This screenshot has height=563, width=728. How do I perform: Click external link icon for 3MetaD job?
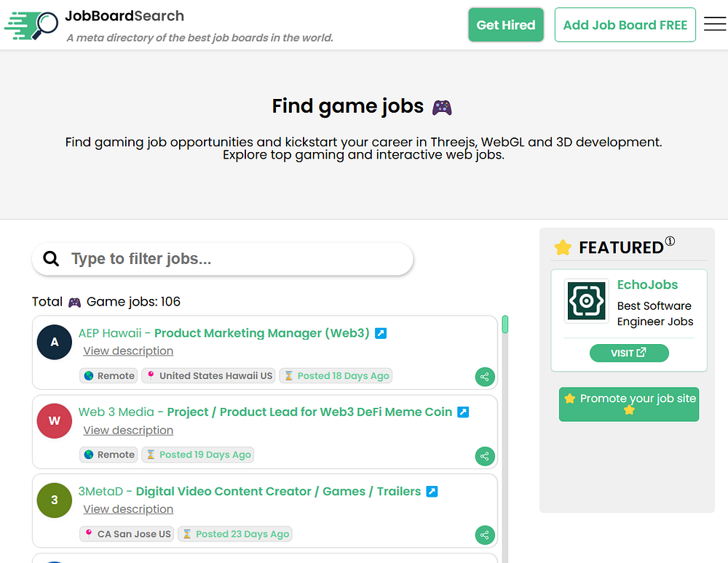coord(432,491)
